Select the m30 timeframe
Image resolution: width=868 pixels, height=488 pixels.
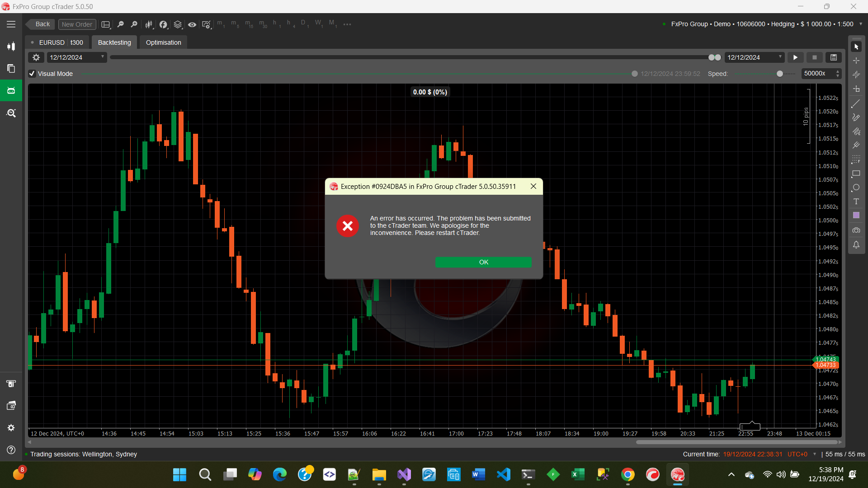[x=263, y=24]
